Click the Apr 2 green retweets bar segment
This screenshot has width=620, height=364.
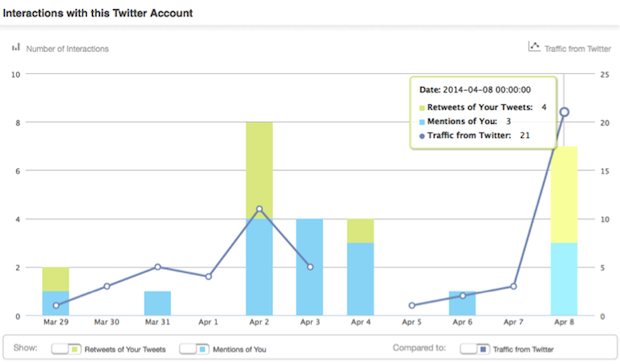click(x=259, y=170)
